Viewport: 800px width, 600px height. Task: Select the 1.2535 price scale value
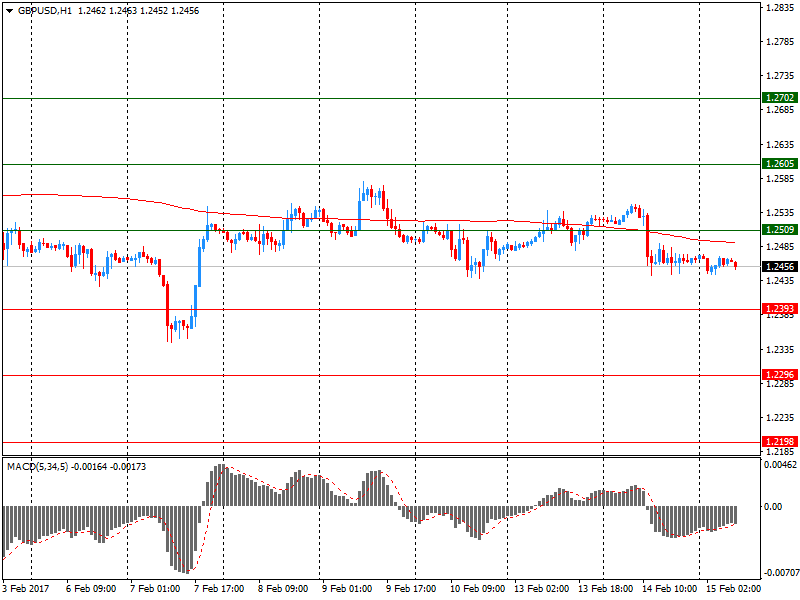pyautogui.click(x=781, y=212)
